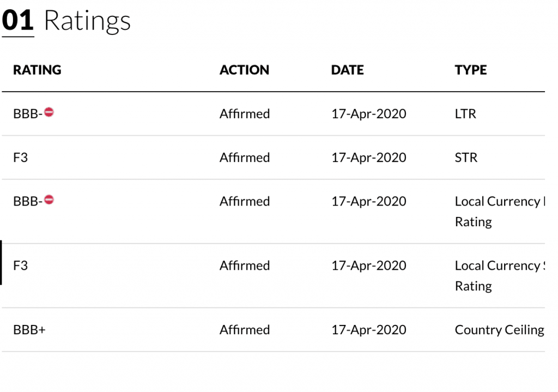Click the 17-Apr-2020 date in the Country Ceiling row
Image resolution: width=558 pixels, height=392 pixels.
click(369, 330)
